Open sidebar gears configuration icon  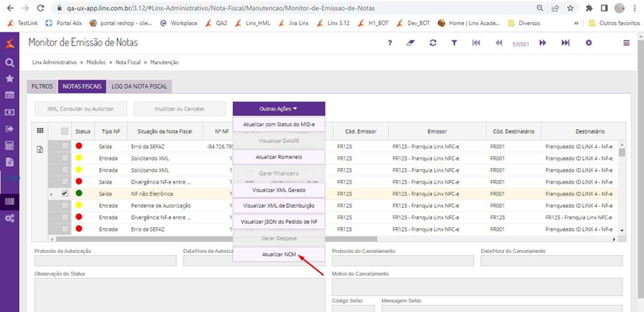coord(10,218)
